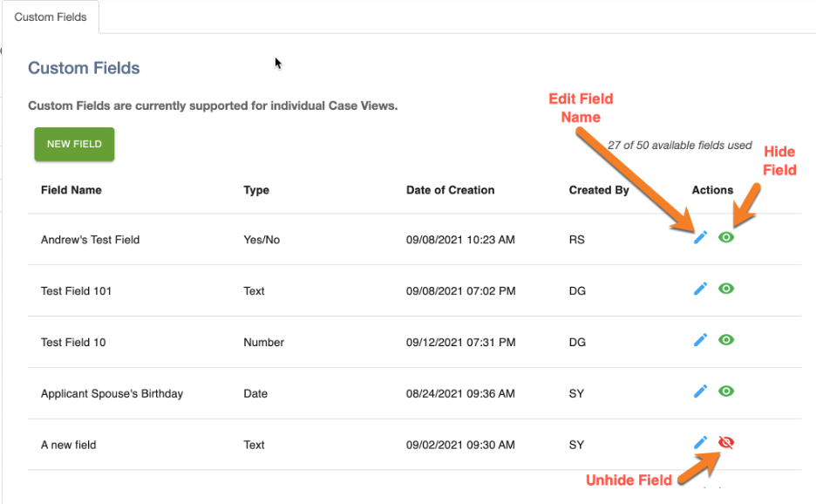The height and width of the screenshot is (504, 816).
Task: Edit the name of Test Field 10
Action: [700, 340]
